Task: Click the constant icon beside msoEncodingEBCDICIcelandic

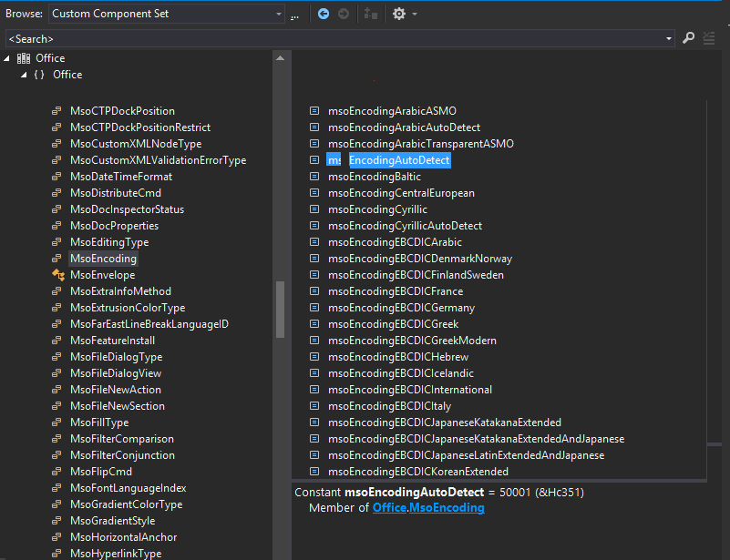Action: (314, 373)
